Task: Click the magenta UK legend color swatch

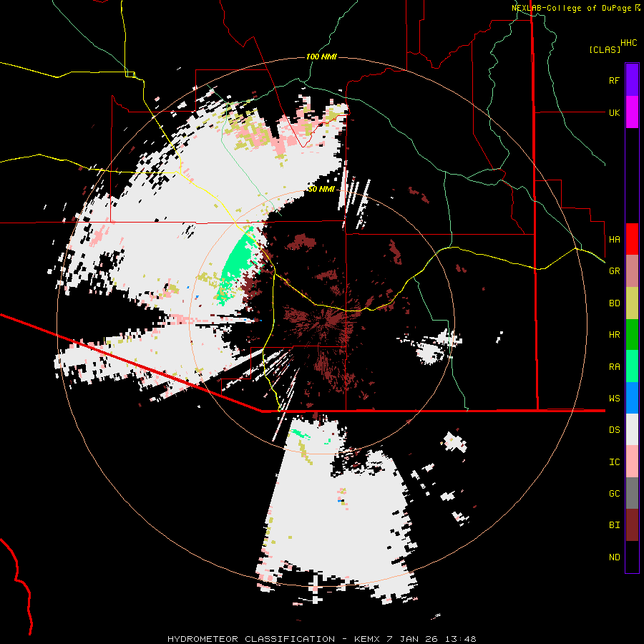Action: [x=632, y=112]
